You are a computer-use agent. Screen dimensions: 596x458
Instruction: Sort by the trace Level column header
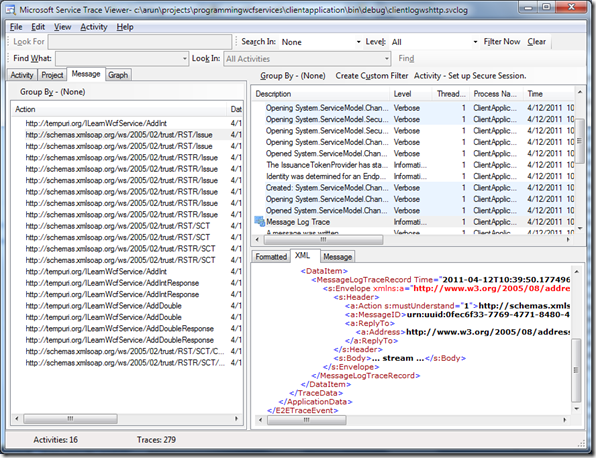click(411, 94)
